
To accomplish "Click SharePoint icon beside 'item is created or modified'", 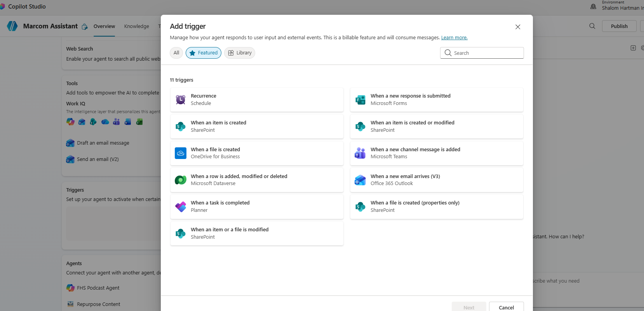I will (x=360, y=126).
